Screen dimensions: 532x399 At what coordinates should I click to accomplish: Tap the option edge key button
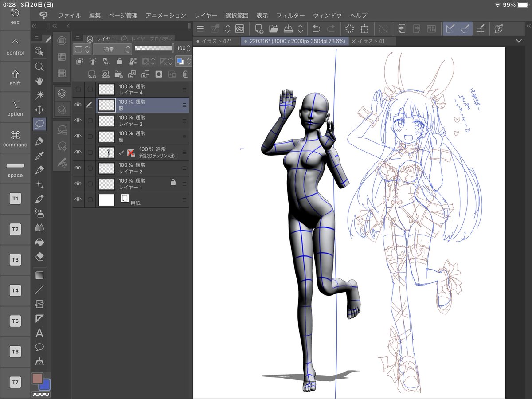(x=15, y=107)
